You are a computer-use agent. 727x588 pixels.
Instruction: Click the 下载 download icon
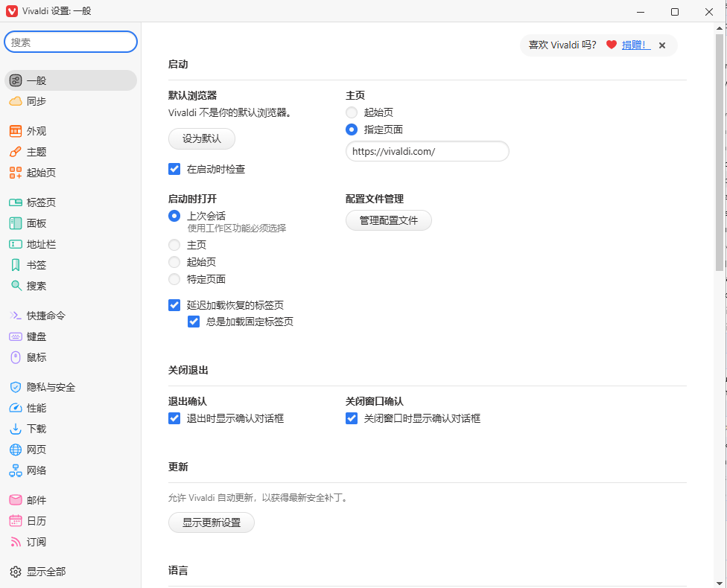point(16,429)
